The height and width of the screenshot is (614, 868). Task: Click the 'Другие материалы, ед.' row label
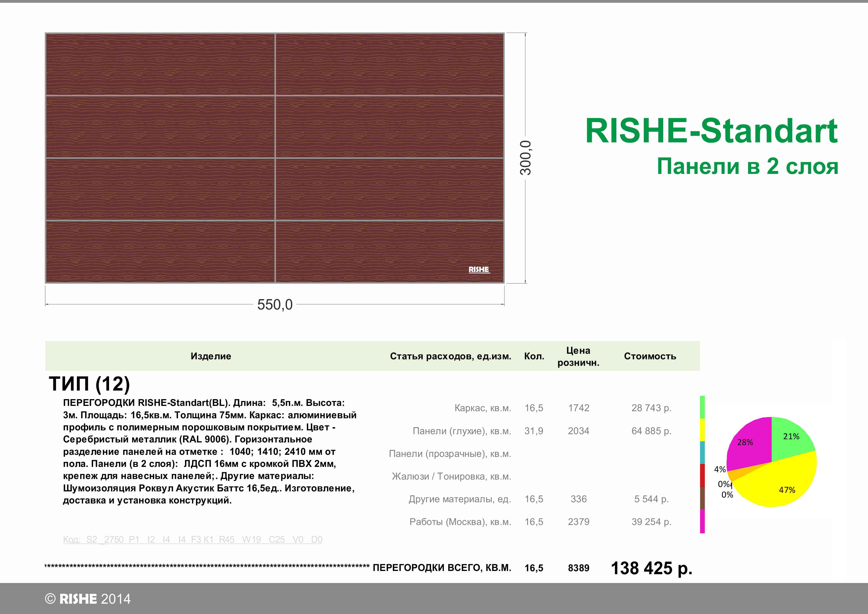(460, 499)
